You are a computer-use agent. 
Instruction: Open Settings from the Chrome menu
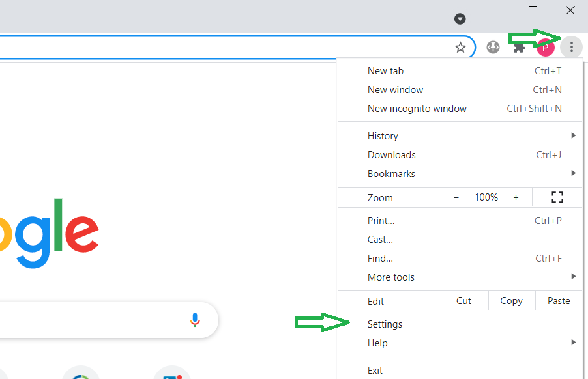[460, 324]
